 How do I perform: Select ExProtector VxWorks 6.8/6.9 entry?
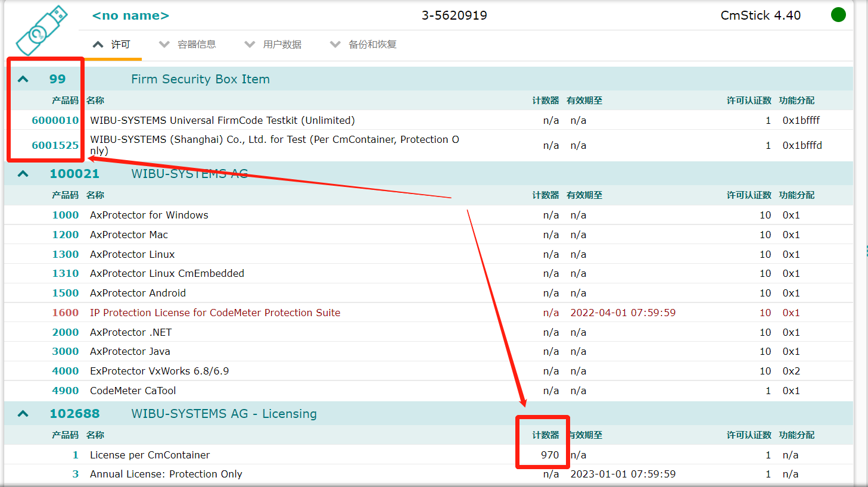coord(160,371)
